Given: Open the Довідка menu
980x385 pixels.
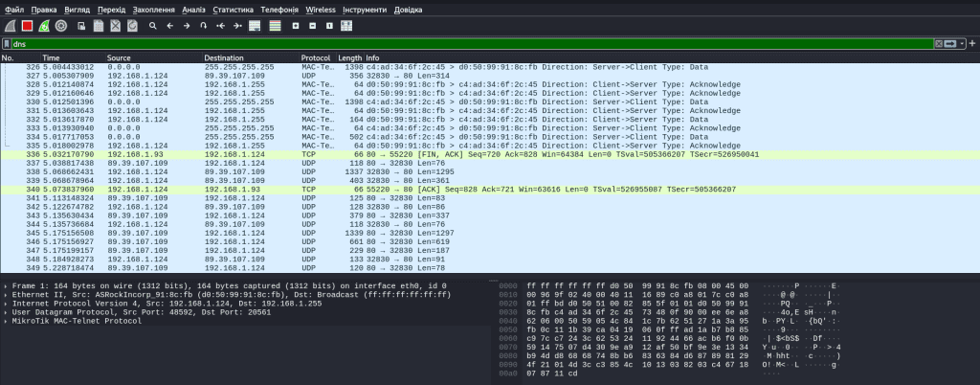Looking at the screenshot, I should click(x=408, y=10).
